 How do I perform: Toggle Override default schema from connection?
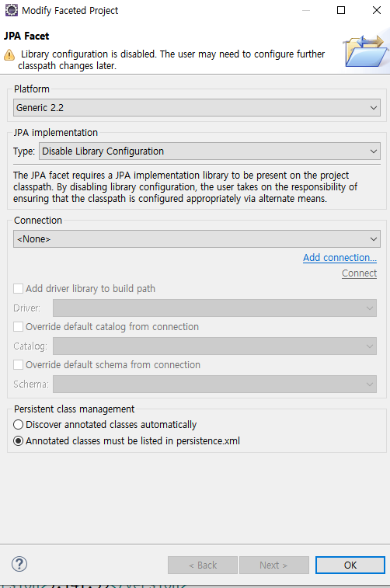(18, 364)
